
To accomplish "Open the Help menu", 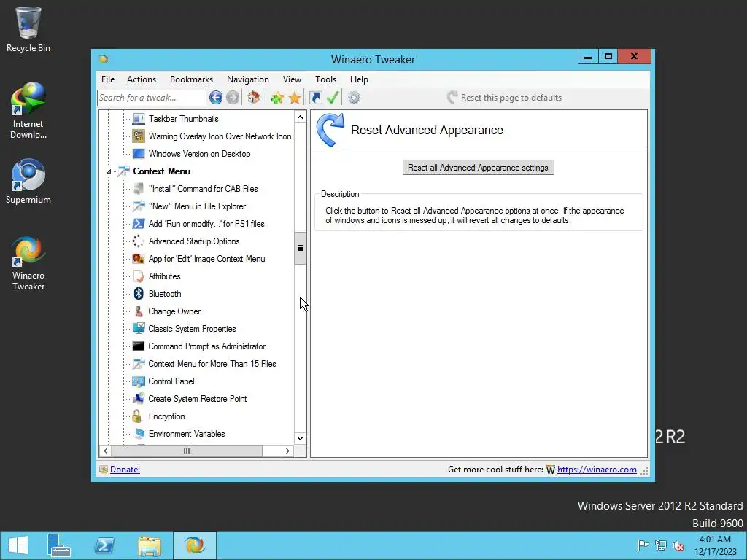I will coord(359,79).
